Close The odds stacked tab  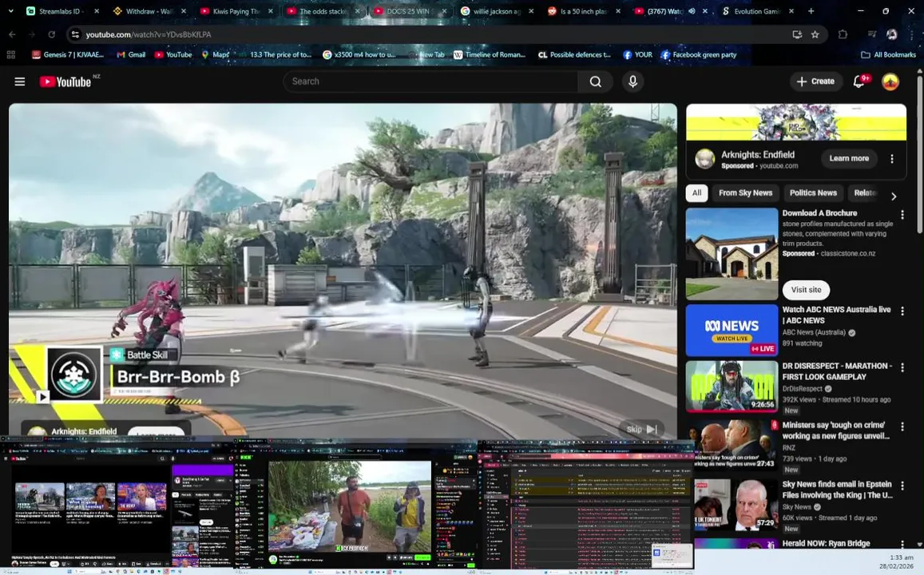pyautogui.click(x=358, y=11)
